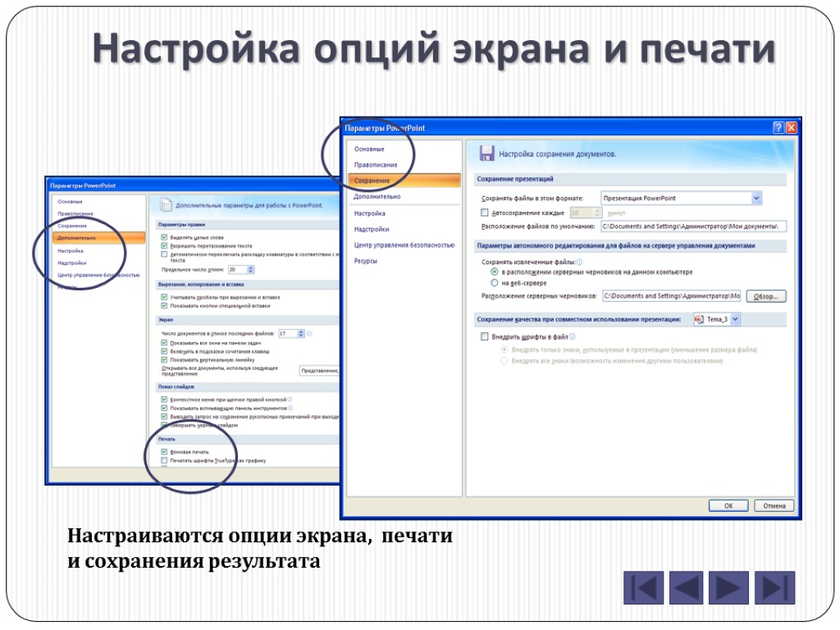Viewport: 840px width, 630px height.
Task: Enable Автосохранение каждые checkbox
Action: 485,212
